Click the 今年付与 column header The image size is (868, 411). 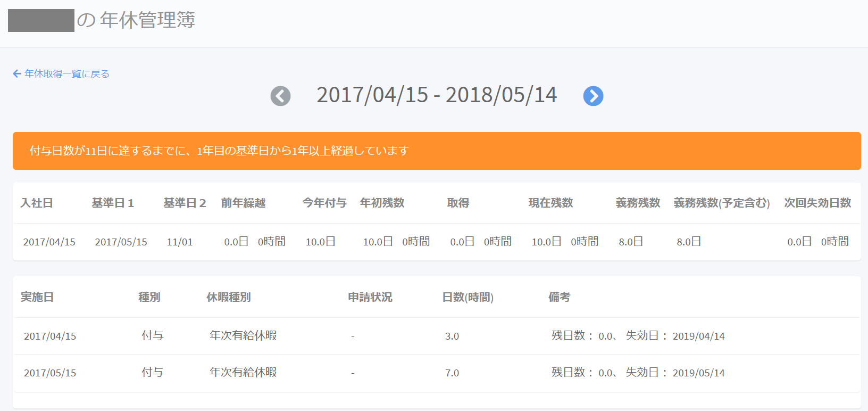point(324,203)
